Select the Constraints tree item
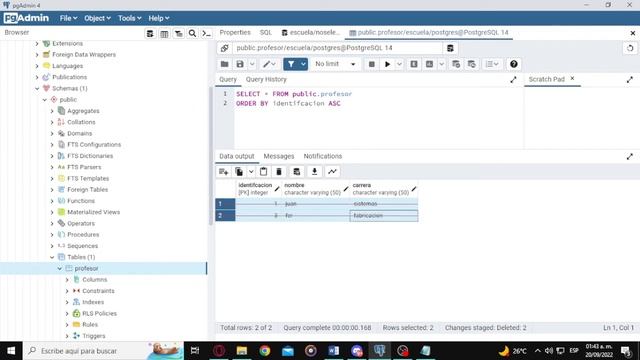 click(x=98, y=291)
